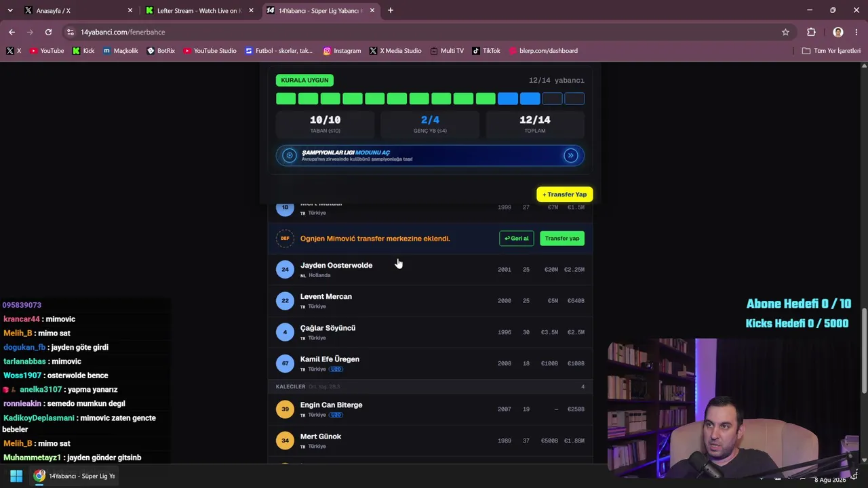Expand the Tüm Yer İşaretleri bookmarks folder
Viewport: 868px width, 488px height.
click(831, 51)
